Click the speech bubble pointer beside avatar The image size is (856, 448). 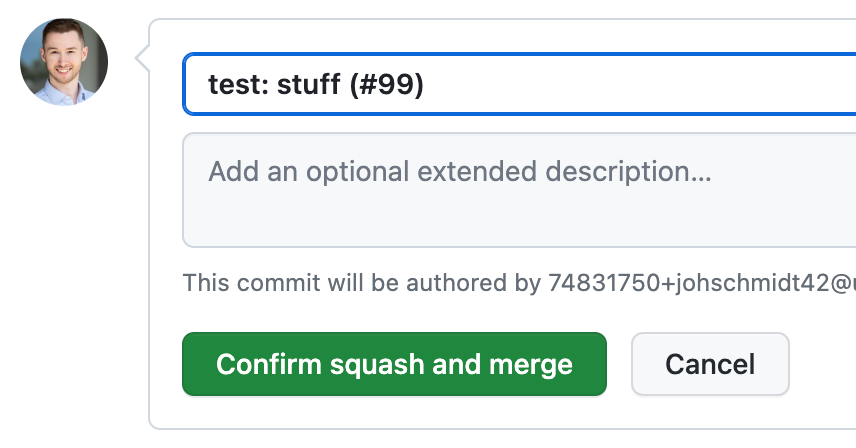click(x=142, y=62)
